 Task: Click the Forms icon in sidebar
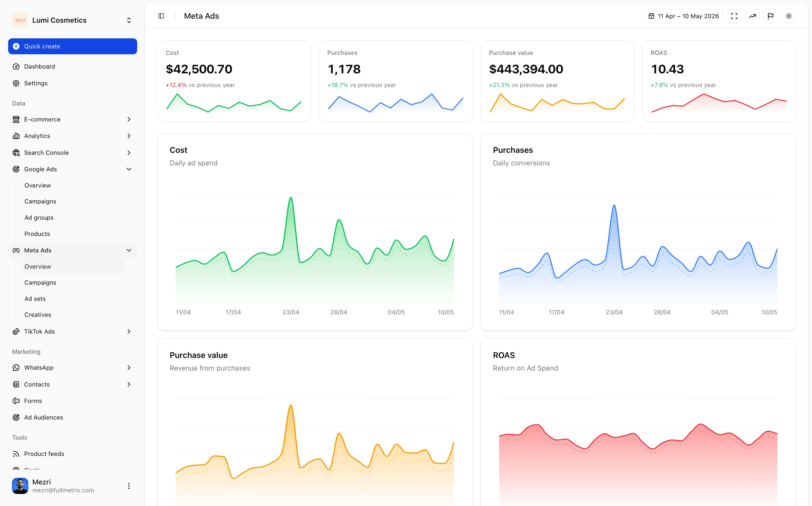point(16,401)
